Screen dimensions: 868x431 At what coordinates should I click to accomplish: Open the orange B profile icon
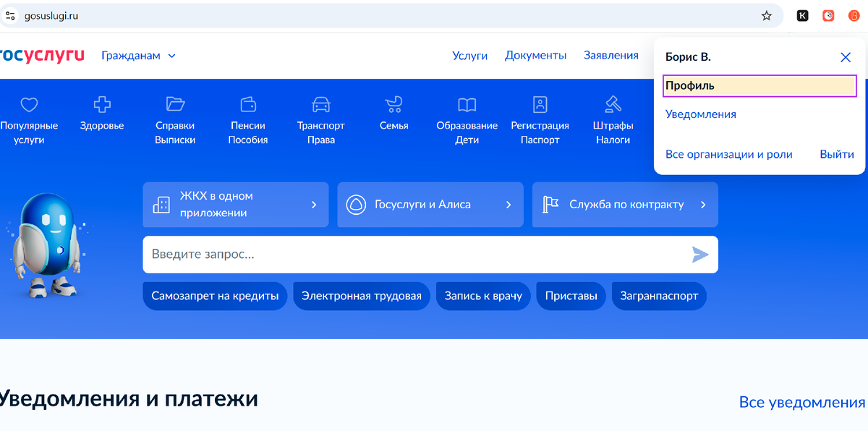854,15
